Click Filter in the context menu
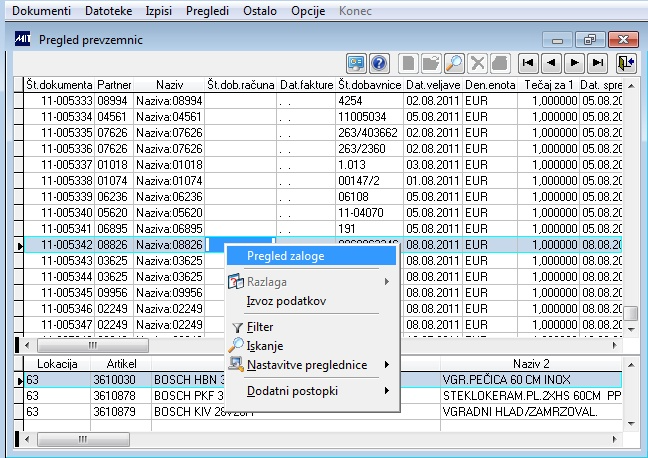Image resolution: width=648 pixels, height=458 pixels. point(260,327)
